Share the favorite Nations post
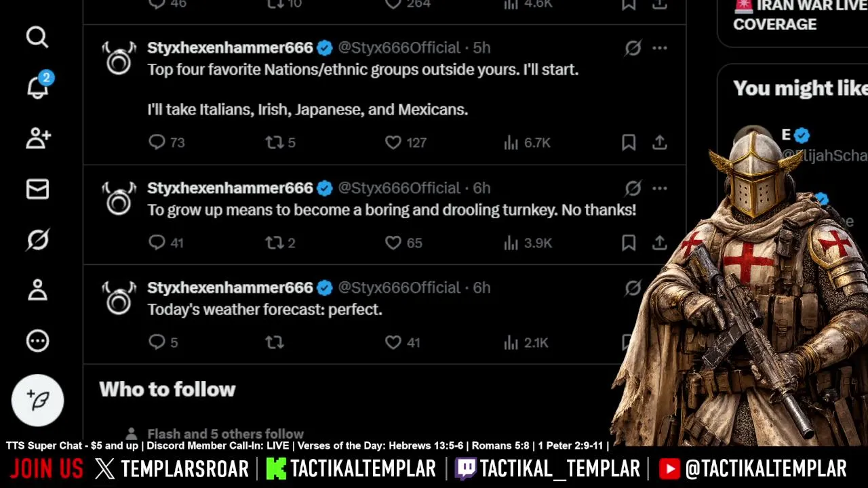 click(660, 142)
